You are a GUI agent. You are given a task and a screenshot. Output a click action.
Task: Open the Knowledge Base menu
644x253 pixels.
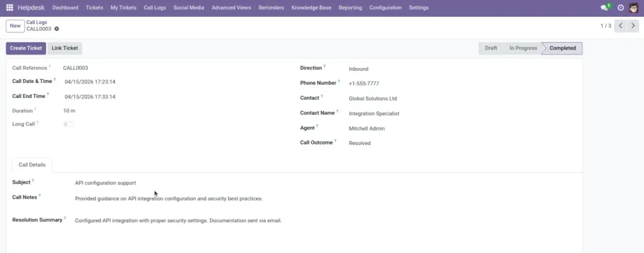point(311,8)
